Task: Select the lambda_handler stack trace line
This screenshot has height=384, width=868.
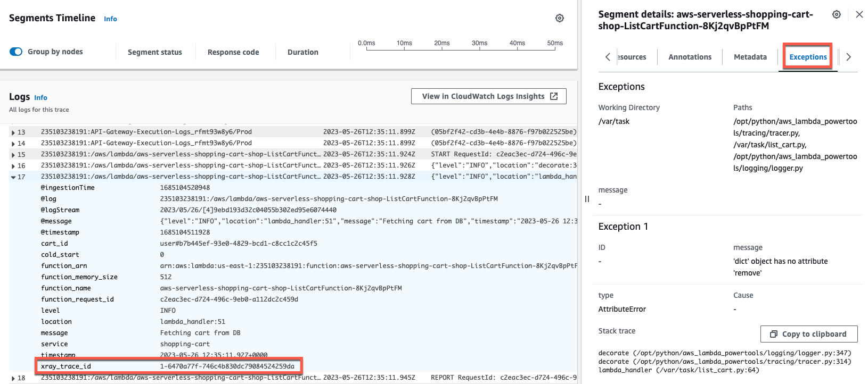Action: tap(679, 370)
